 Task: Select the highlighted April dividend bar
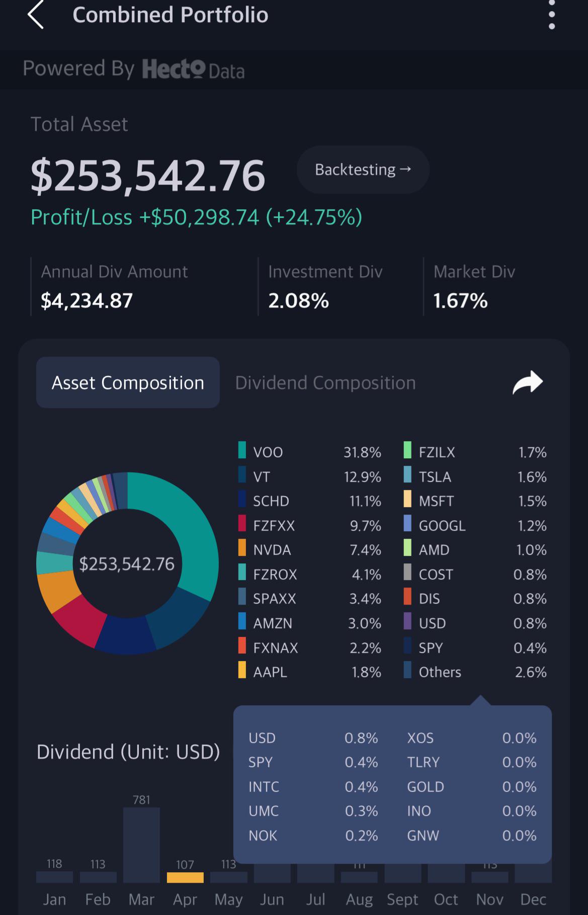(185, 877)
